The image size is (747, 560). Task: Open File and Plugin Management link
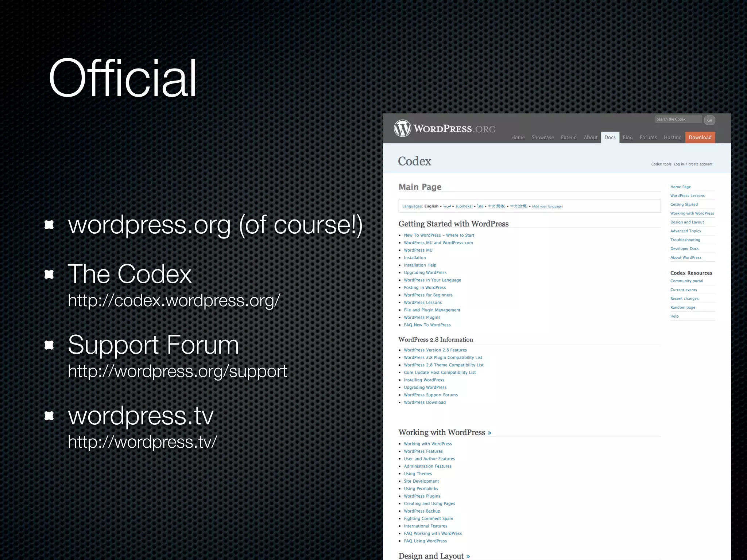(x=432, y=310)
